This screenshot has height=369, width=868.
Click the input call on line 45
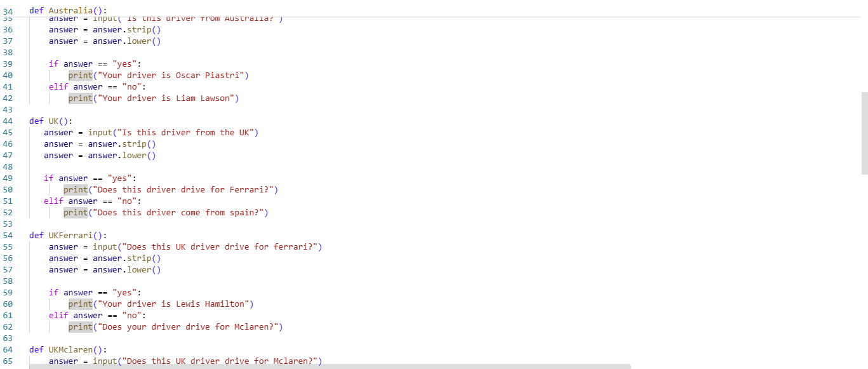[100, 133]
